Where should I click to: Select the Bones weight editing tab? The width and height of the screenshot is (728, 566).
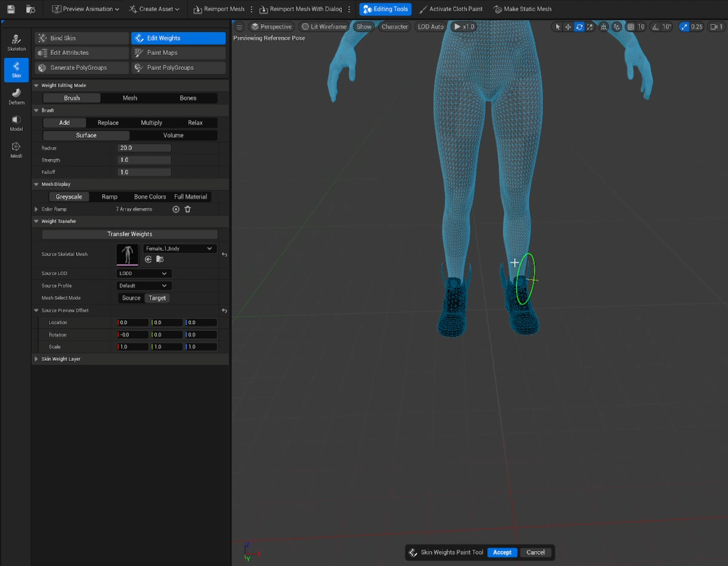point(188,98)
